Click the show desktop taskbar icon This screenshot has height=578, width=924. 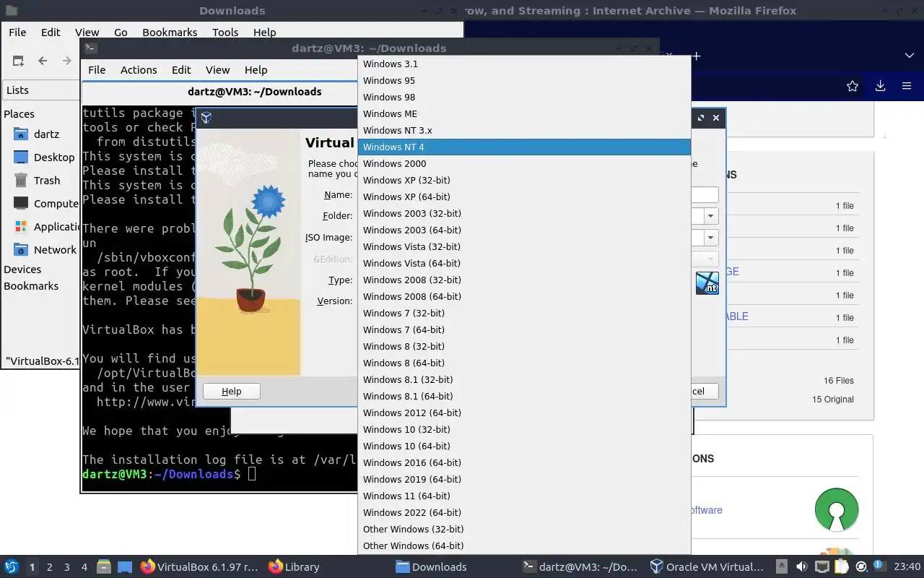click(125, 566)
